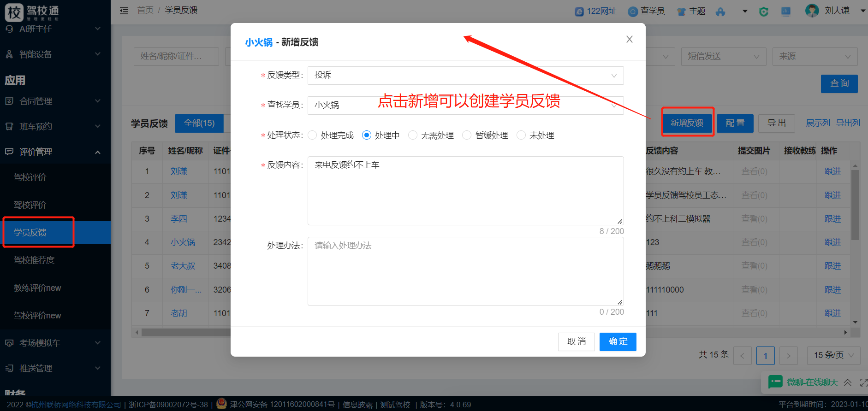Open the 反馈类型 dropdown showing 投诉
Image resolution: width=868 pixels, height=411 pixels.
tap(466, 76)
